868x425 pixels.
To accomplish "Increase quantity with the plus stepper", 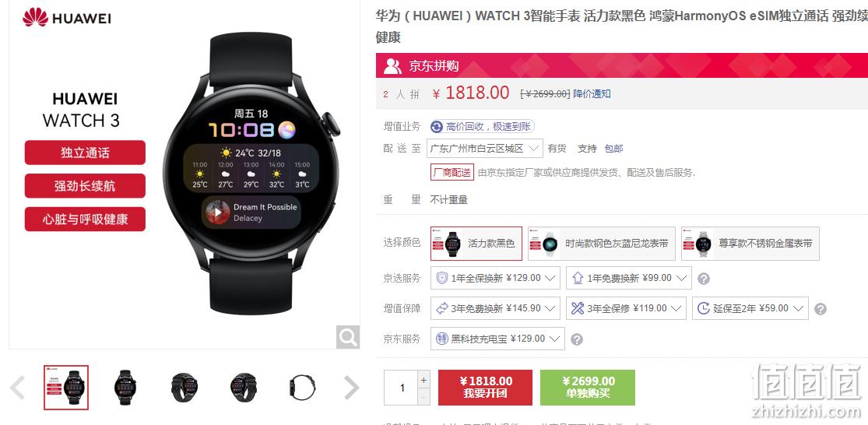I will pos(423,380).
